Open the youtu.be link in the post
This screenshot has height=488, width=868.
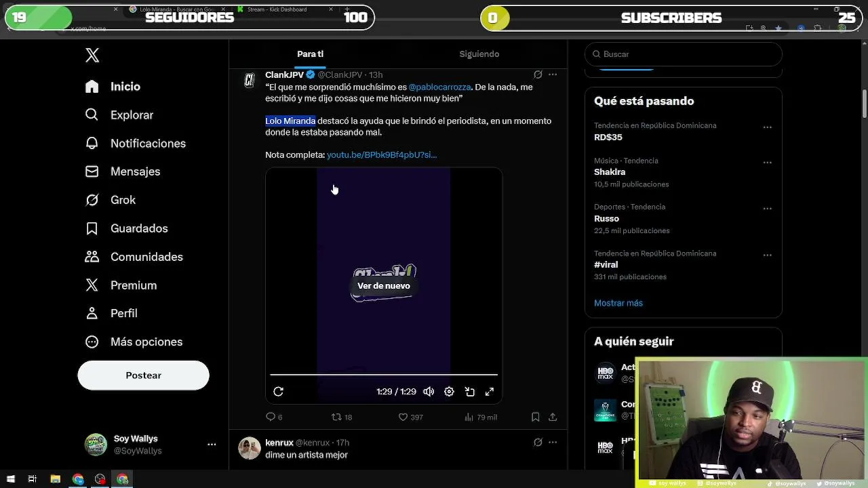382,155
